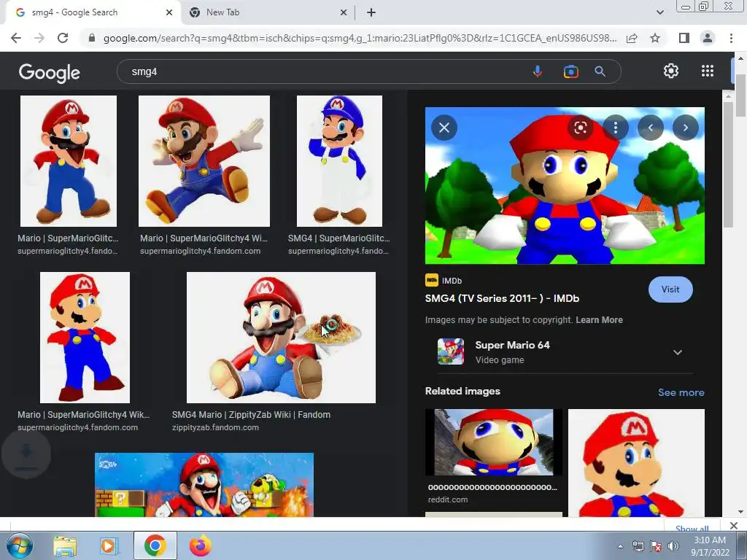This screenshot has height=560, width=747.
Task: Show hidden system tray icons arrow
Action: [620, 546]
